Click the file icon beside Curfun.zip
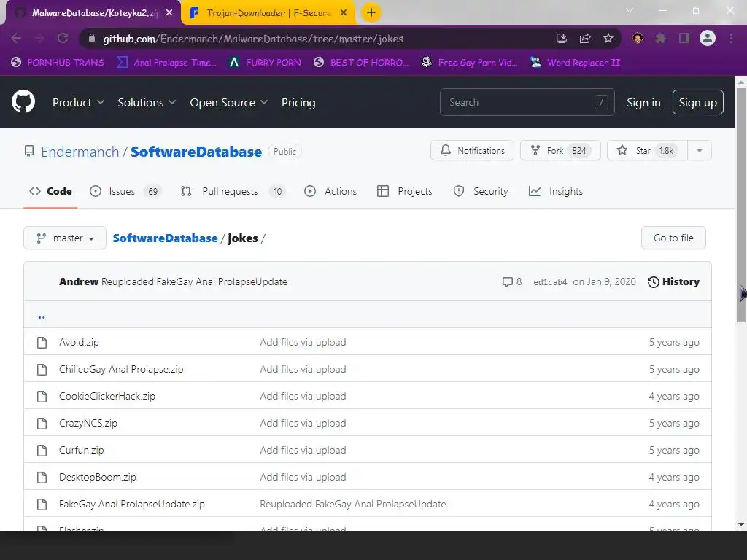Viewport: 747px width, 560px height. 42,450
